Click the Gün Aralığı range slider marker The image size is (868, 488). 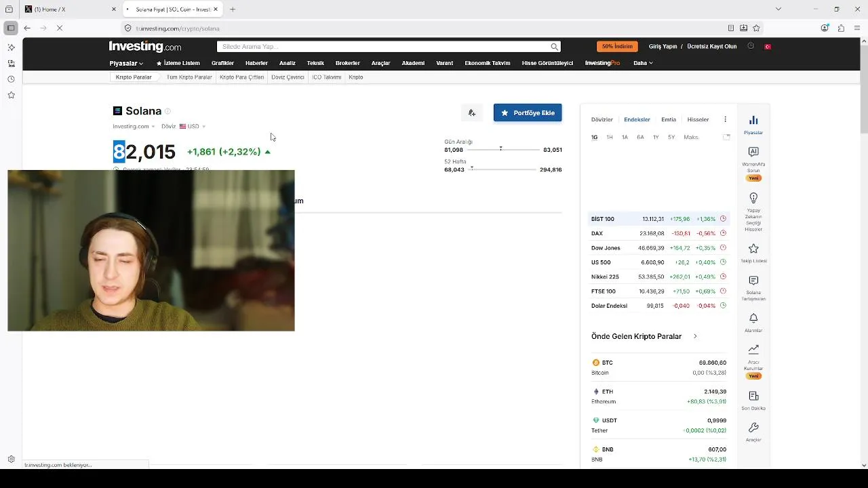[x=501, y=148]
